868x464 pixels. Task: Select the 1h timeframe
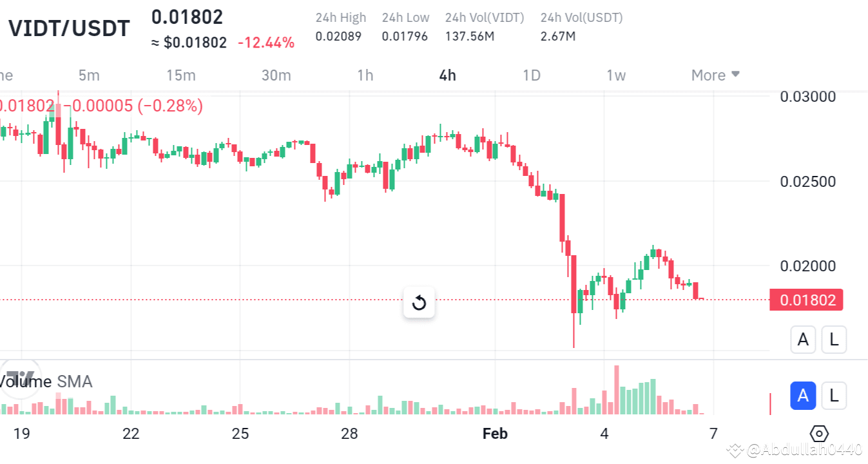[365, 75]
